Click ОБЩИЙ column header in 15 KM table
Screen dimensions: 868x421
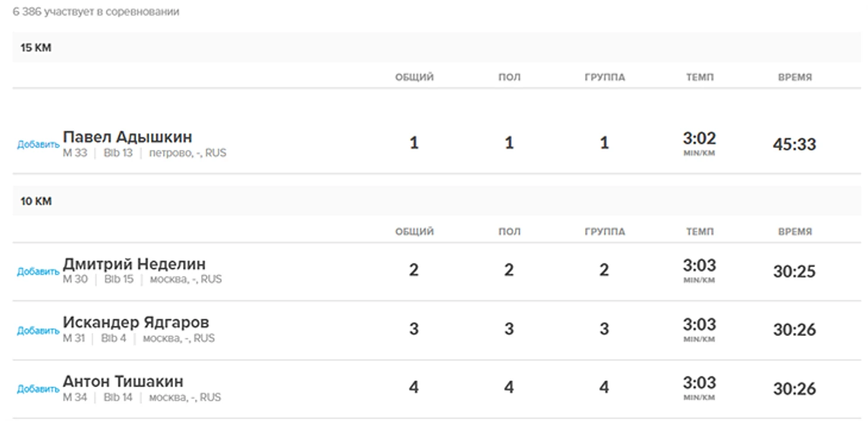414,77
